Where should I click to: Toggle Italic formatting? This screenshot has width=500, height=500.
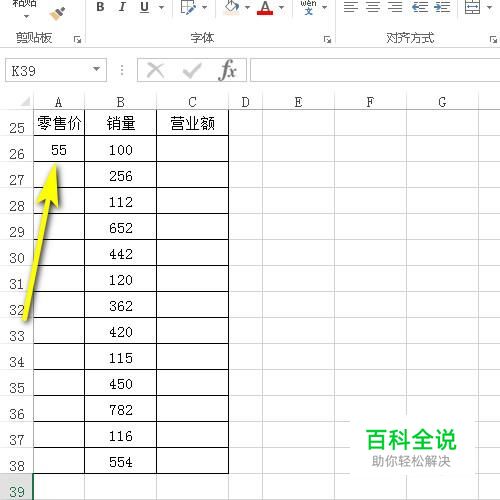[x=122, y=7]
